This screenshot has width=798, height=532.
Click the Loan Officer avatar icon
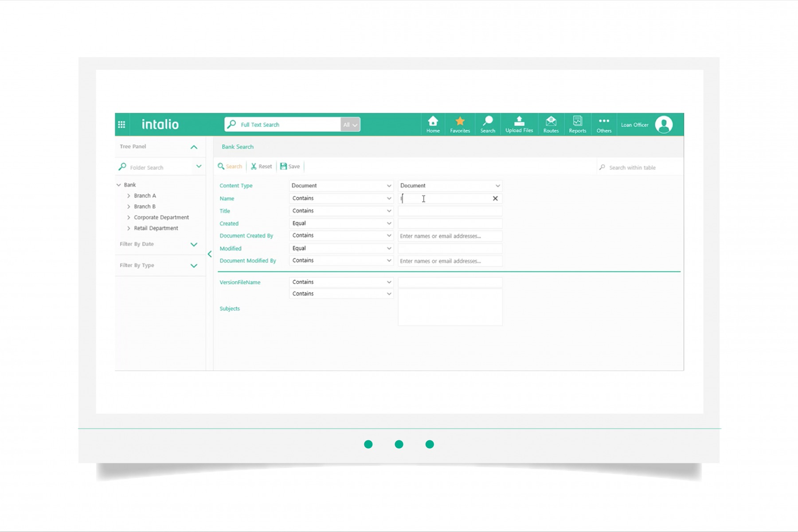[x=664, y=125]
